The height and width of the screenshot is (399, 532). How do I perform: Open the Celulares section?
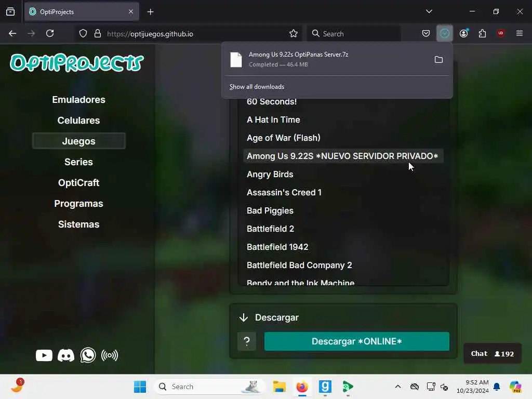pos(79,121)
